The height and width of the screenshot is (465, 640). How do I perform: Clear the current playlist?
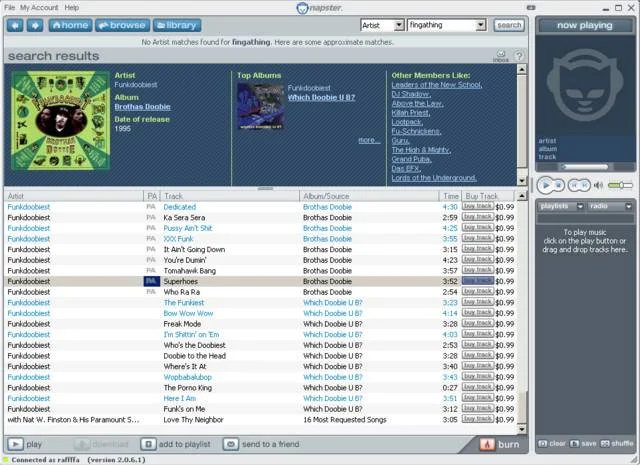552,443
